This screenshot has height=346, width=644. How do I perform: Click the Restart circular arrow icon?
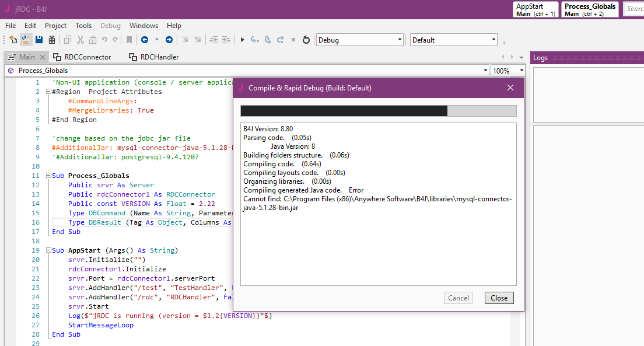point(306,40)
